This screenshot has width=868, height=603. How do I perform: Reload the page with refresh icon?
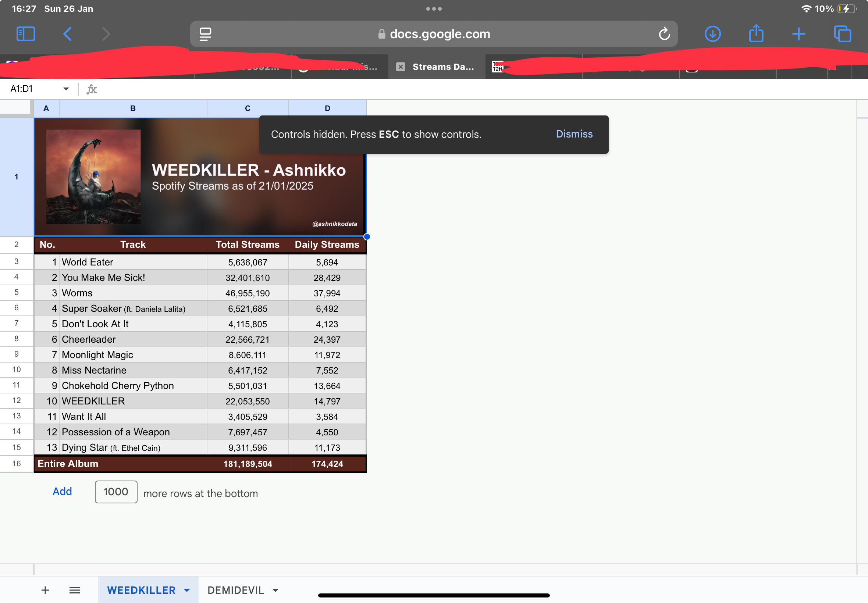tap(664, 34)
